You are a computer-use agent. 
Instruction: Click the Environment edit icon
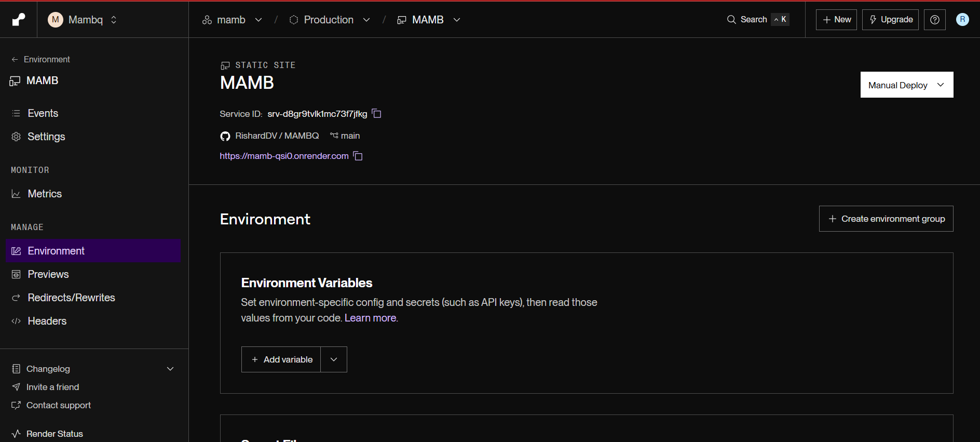click(16, 251)
